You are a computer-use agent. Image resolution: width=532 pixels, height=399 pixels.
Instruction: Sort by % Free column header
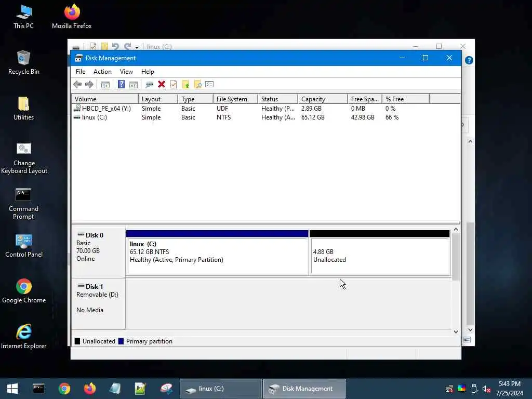coord(405,99)
